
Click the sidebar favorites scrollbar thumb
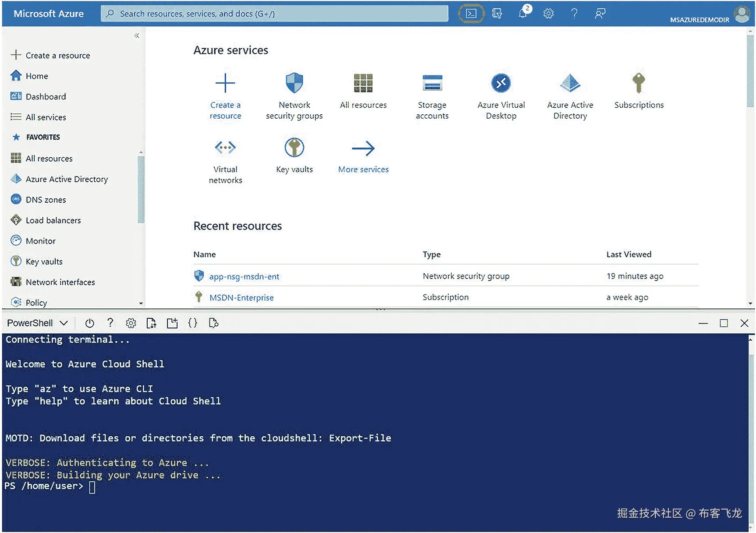[141, 189]
